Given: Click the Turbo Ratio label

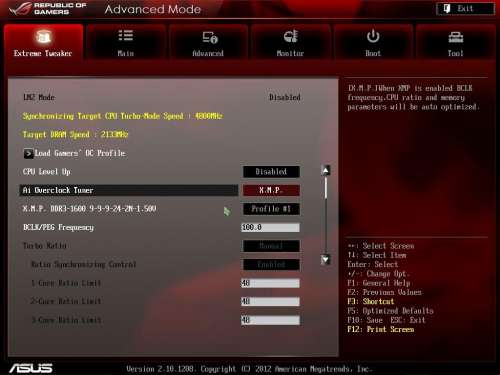Looking at the screenshot, I should point(45,246).
